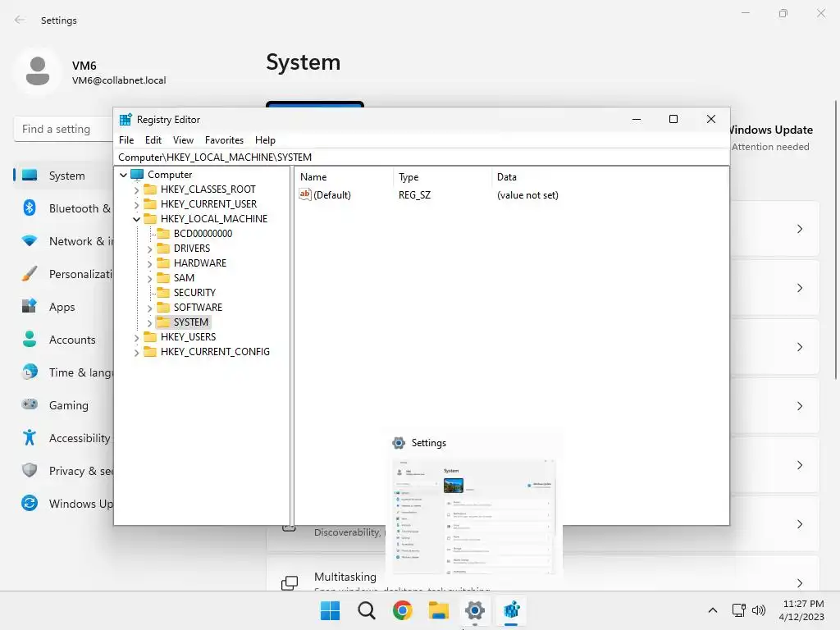This screenshot has height=630, width=840.
Task: Open Multitasking settings row
Action: coord(543,573)
